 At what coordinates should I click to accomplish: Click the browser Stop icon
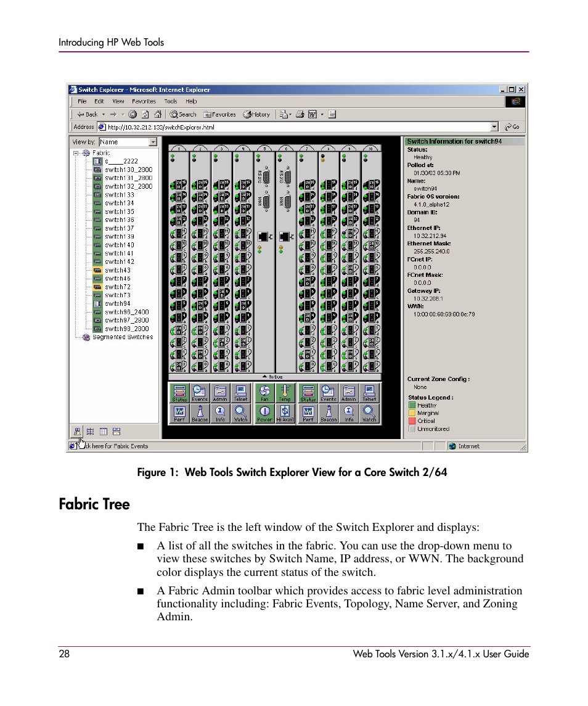tap(133, 114)
